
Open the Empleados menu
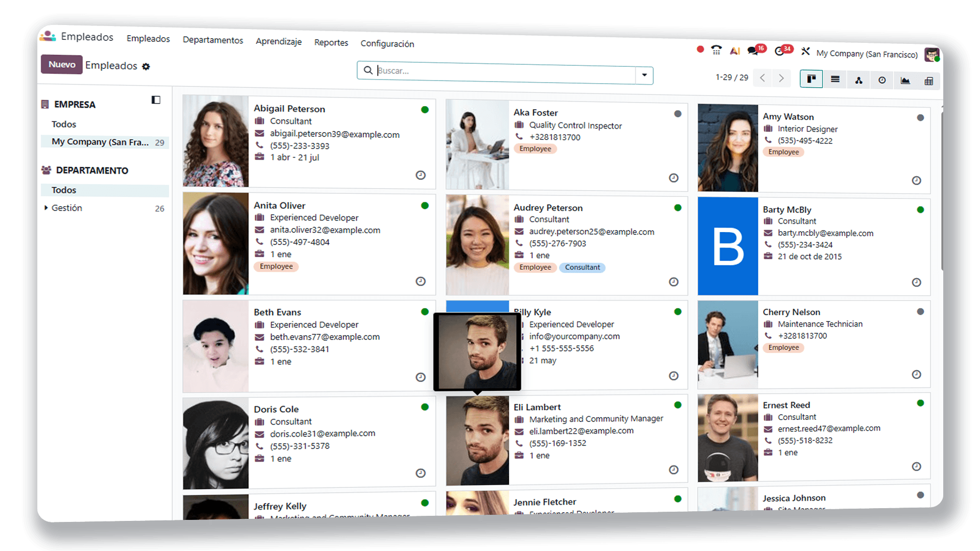148,39
